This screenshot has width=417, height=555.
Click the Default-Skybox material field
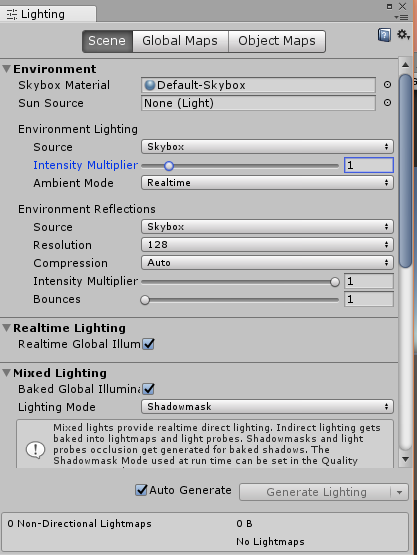click(258, 85)
